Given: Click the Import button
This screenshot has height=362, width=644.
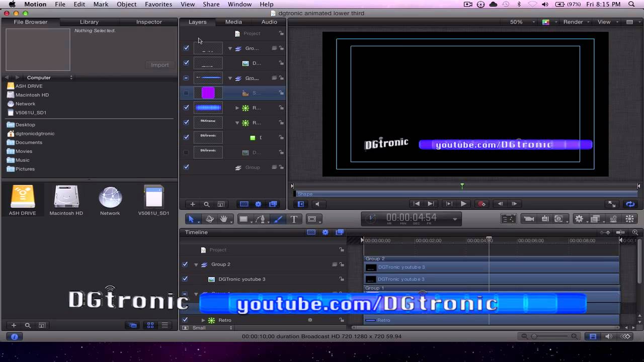Looking at the screenshot, I should point(160,65).
